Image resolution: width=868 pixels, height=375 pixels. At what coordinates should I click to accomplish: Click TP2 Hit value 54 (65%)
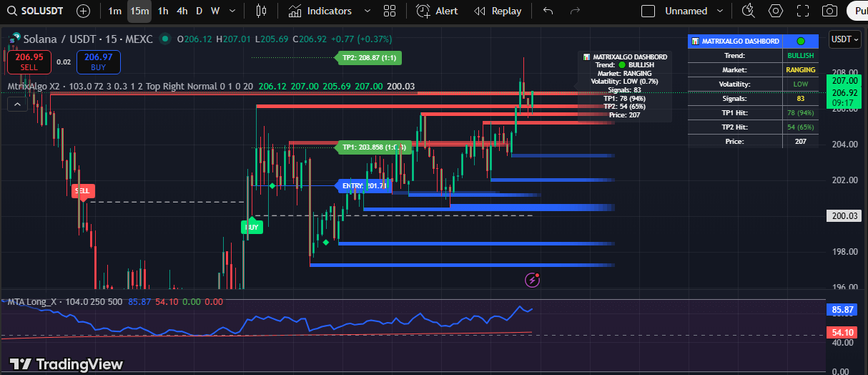(x=800, y=127)
